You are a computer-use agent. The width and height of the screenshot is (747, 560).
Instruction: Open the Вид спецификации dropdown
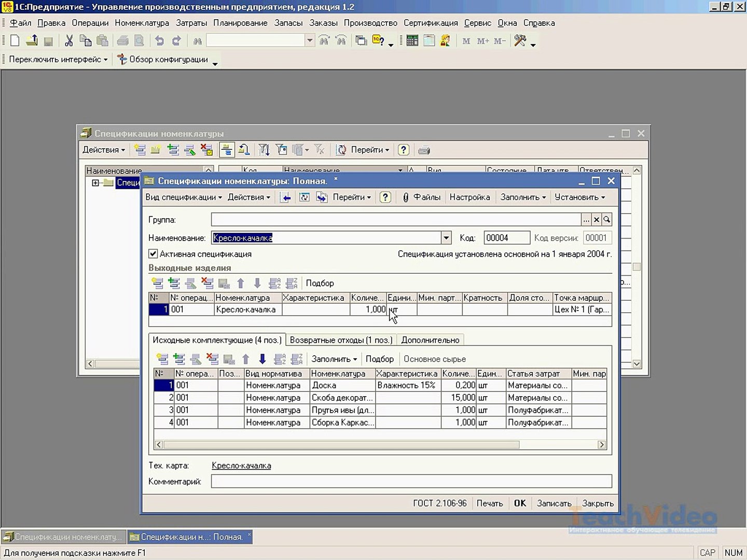[x=184, y=197]
